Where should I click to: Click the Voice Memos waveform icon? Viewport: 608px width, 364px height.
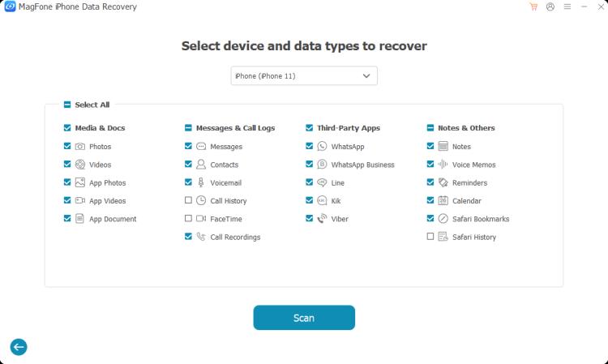[x=443, y=165]
